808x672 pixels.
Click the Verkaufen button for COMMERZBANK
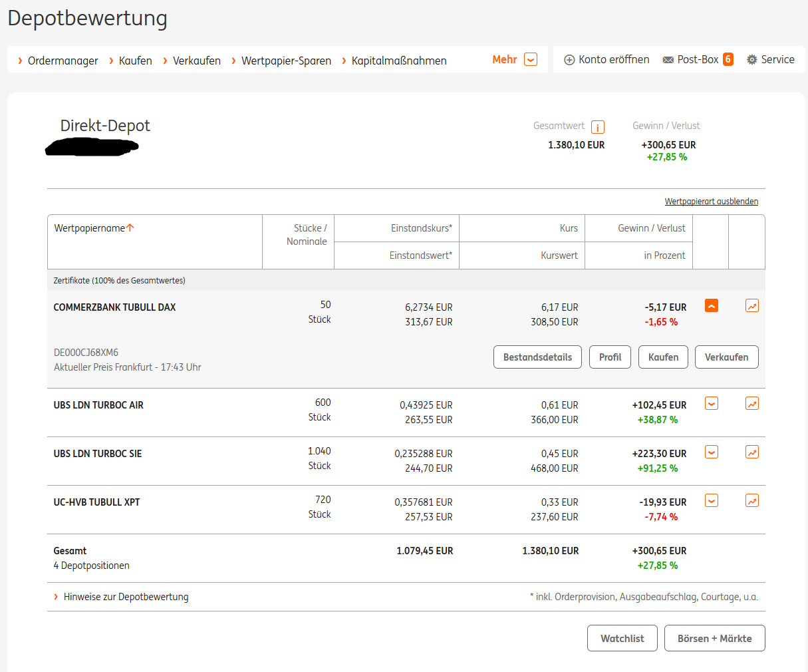click(726, 357)
